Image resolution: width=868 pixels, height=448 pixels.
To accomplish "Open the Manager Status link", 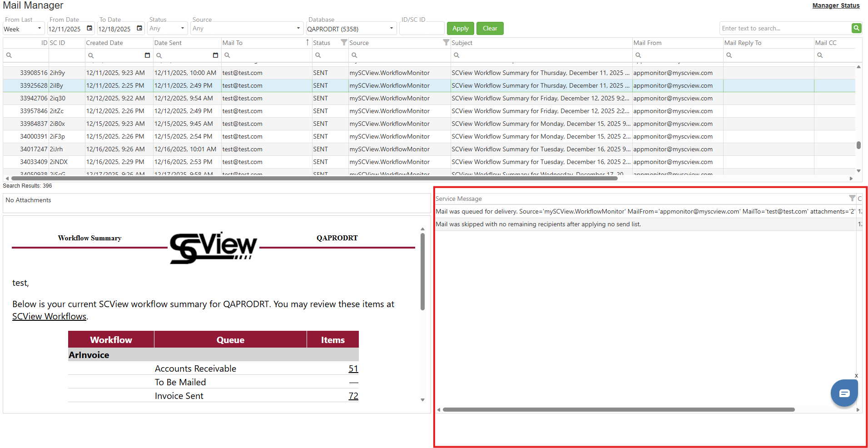I will (x=836, y=5).
